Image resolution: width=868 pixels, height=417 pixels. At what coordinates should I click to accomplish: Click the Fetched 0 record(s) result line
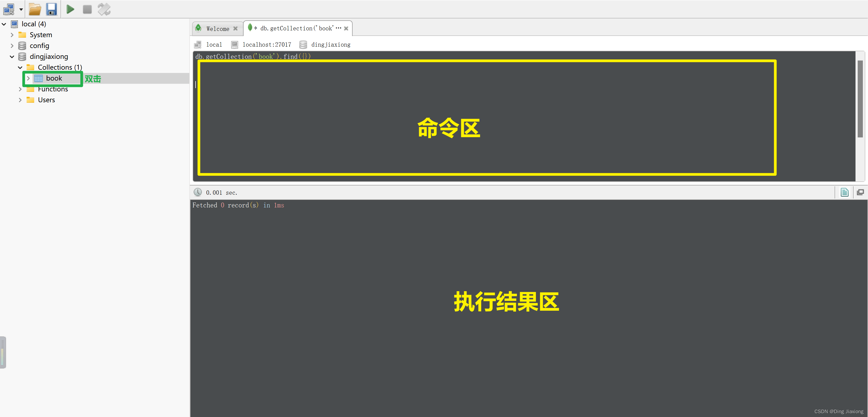click(238, 205)
